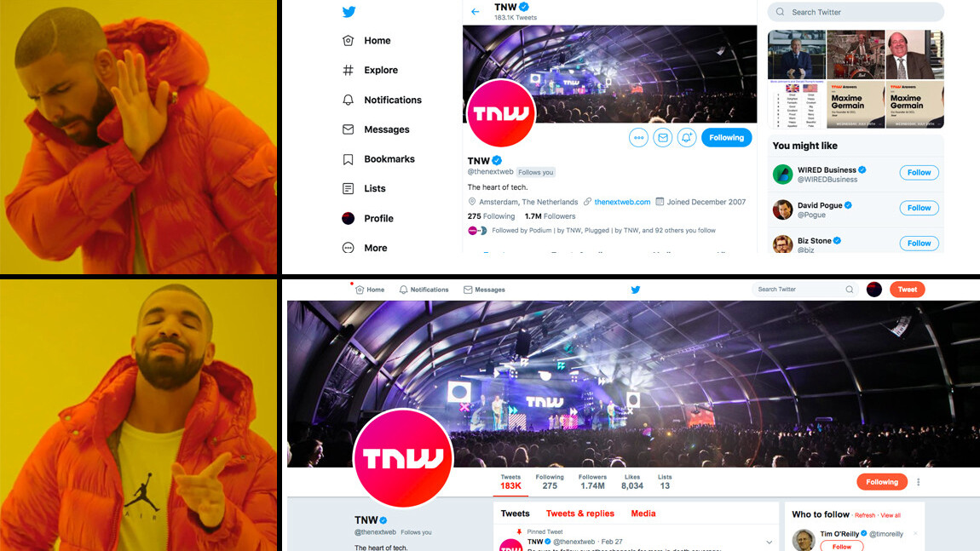The width and height of the screenshot is (980, 551).
Task: Follow WIRED Business
Action: tap(919, 172)
